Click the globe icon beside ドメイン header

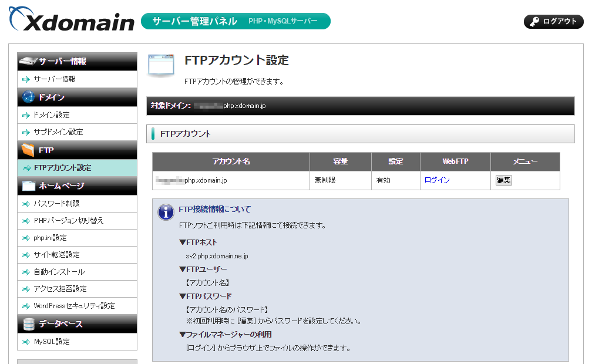point(28,97)
